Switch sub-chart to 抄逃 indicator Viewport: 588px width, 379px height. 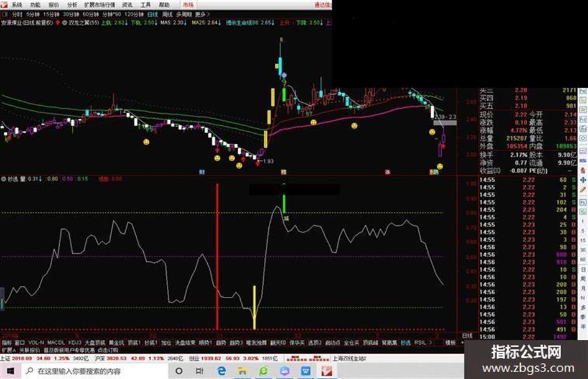(405, 343)
